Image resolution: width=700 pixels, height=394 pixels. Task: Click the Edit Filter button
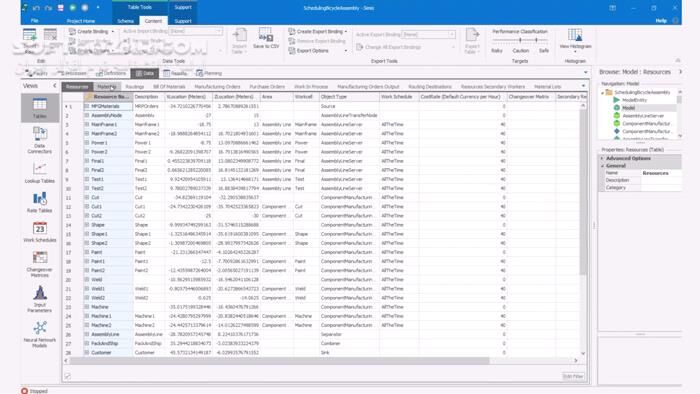coord(573,376)
